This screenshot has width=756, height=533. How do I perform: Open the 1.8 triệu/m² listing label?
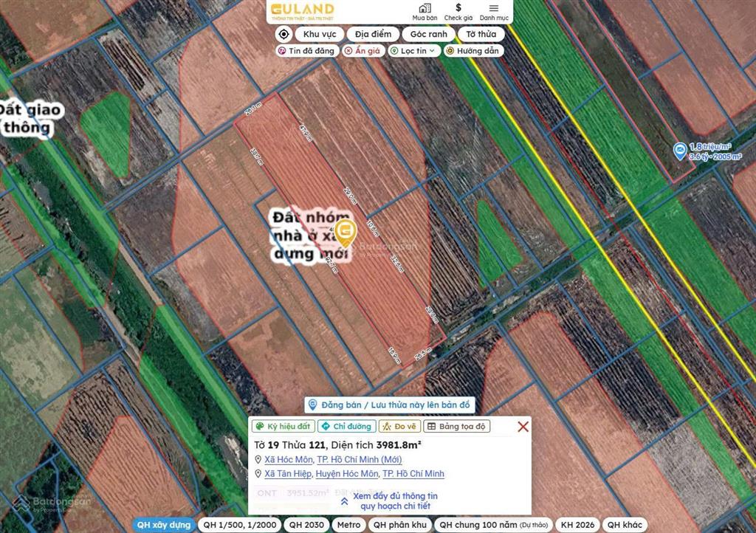point(715,151)
